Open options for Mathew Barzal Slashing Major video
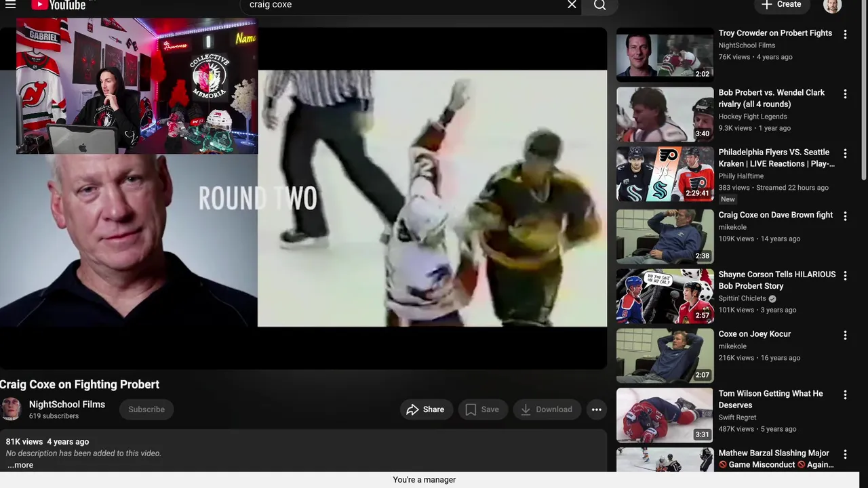This screenshot has width=868, height=488. pos(845,454)
